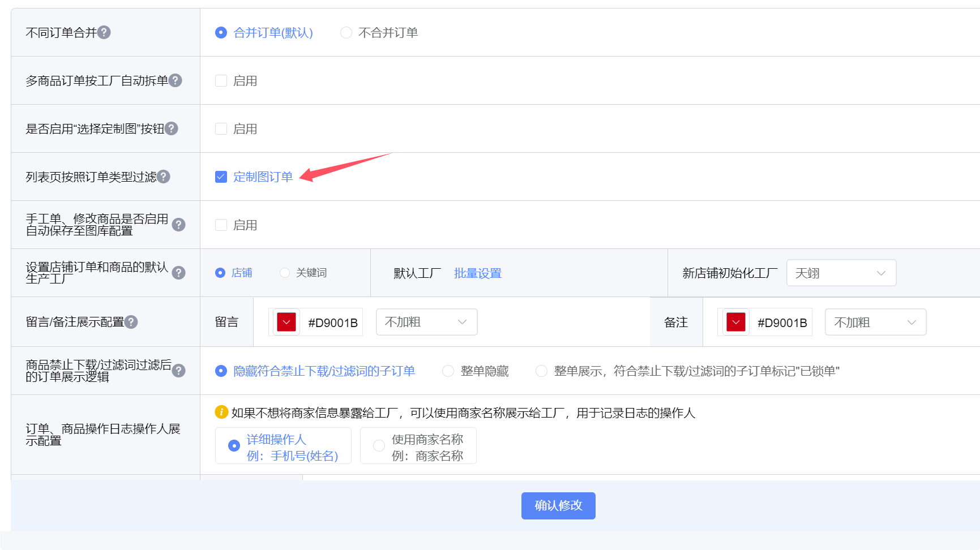Click help icon for 商品禁止下载/过滤词过滤后的订单展示逻辑
Image resolution: width=980 pixels, height=550 pixels.
178,371
